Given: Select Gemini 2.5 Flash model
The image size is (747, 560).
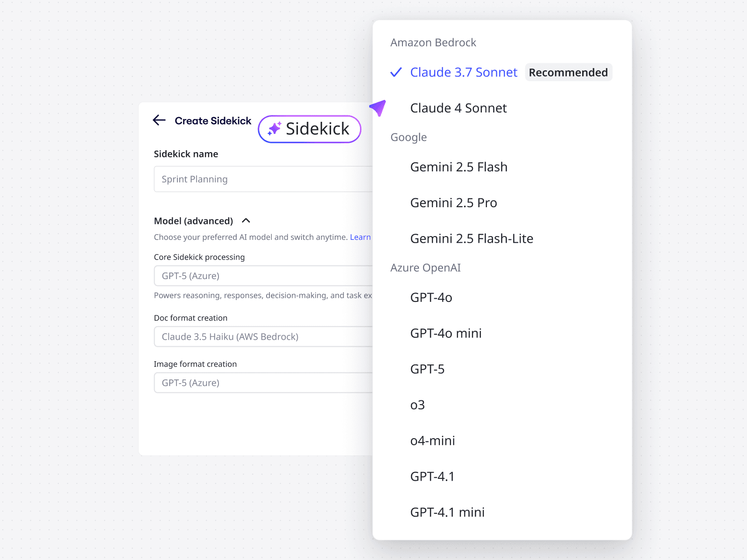Looking at the screenshot, I should click(458, 167).
